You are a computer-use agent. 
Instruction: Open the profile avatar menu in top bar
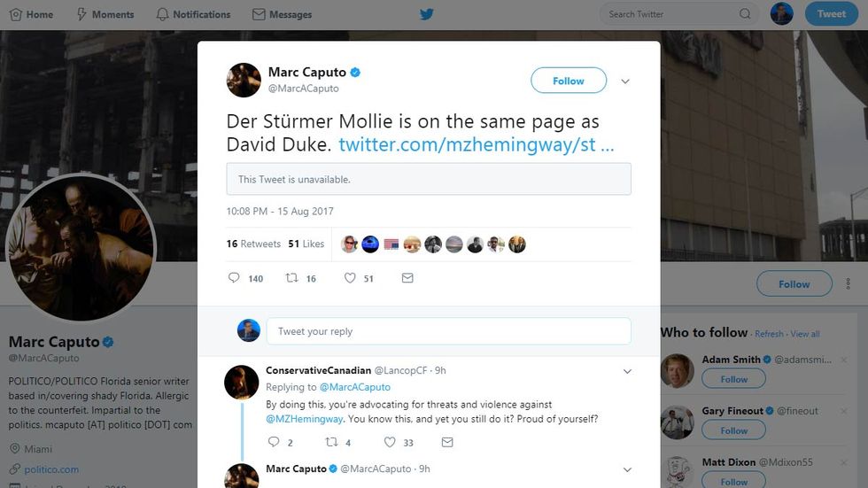(781, 13)
